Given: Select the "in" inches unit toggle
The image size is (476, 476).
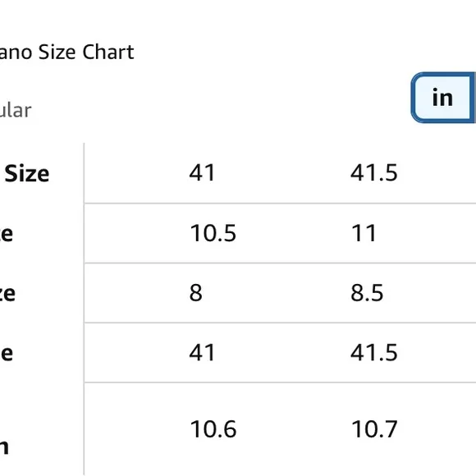Looking at the screenshot, I should (443, 98).
